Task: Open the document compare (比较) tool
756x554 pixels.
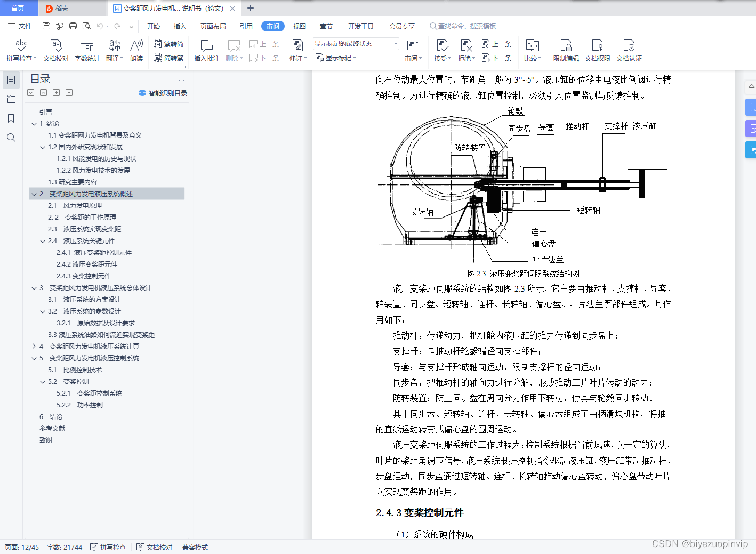Action: (x=532, y=50)
